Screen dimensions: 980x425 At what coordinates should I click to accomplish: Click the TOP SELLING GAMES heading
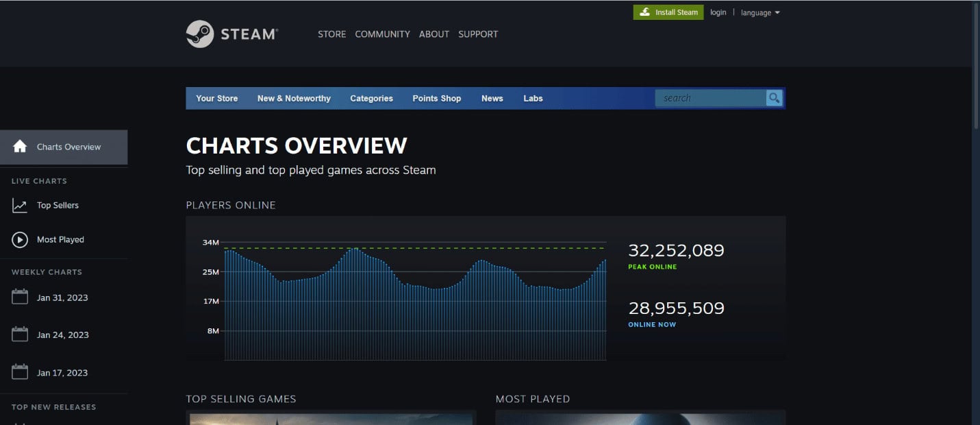241,398
